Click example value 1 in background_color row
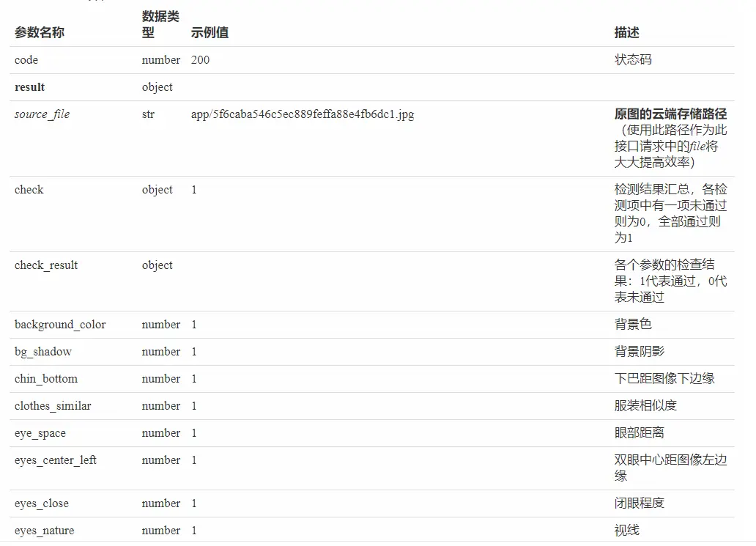This screenshot has height=546, width=756. [194, 325]
